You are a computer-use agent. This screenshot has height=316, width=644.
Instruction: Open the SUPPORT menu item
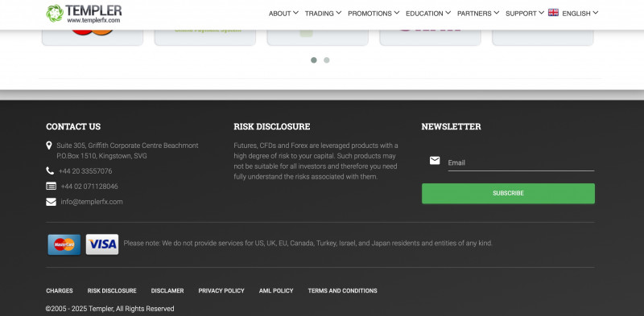521,14
